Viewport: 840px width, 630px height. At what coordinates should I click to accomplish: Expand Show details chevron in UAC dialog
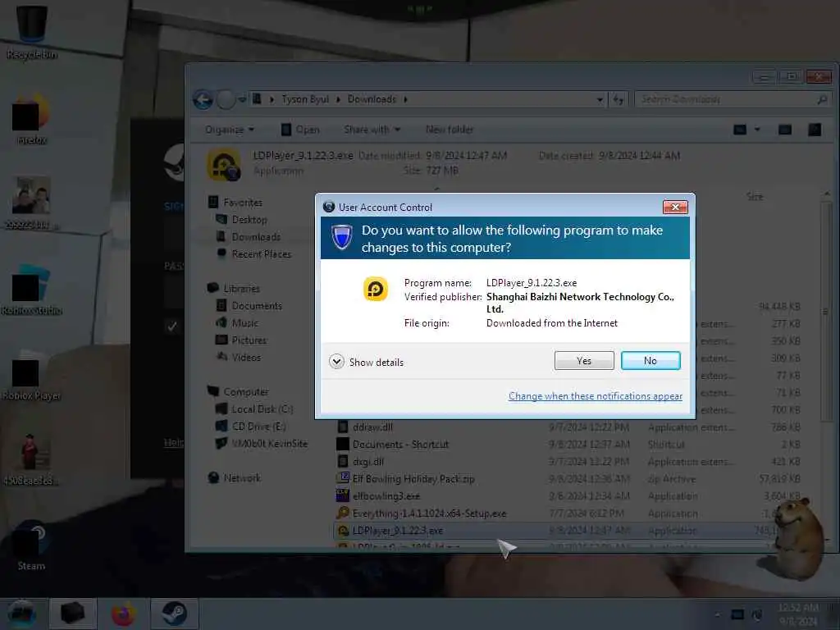tap(336, 362)
